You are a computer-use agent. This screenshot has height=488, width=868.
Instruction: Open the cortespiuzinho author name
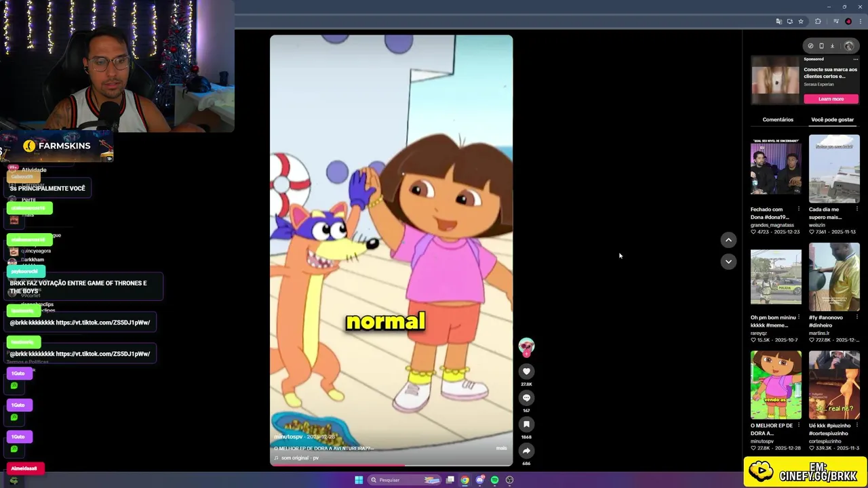[x=825, y=441]
